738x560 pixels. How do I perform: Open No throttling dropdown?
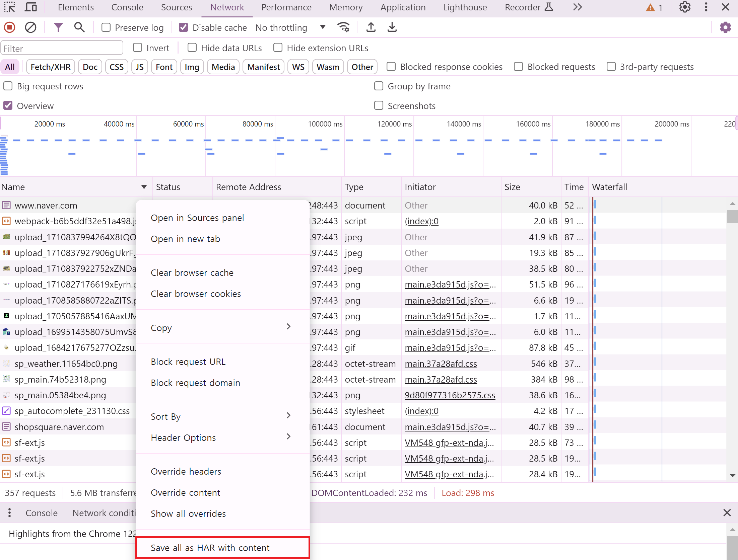(x=290, y=27)
